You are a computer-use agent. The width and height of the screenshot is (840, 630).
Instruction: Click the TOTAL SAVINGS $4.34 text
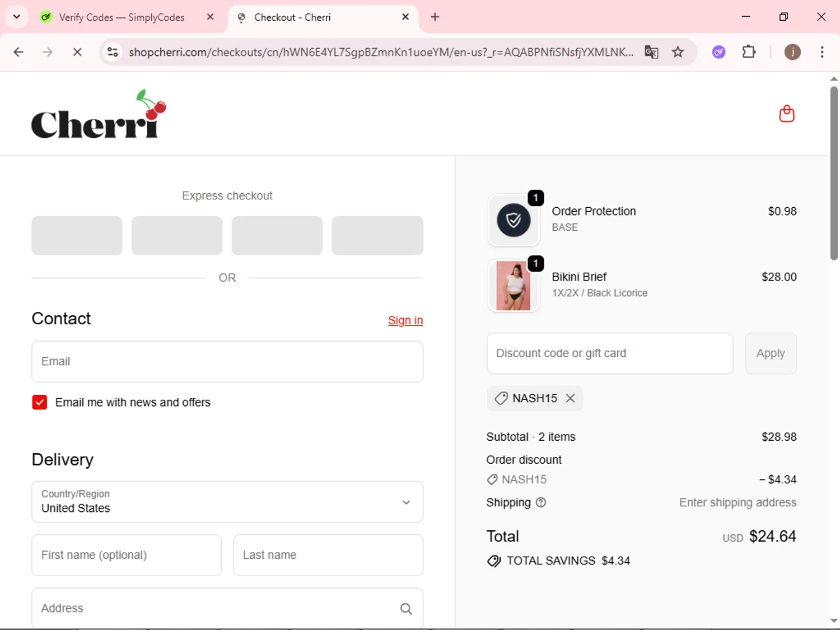(568, 561)
